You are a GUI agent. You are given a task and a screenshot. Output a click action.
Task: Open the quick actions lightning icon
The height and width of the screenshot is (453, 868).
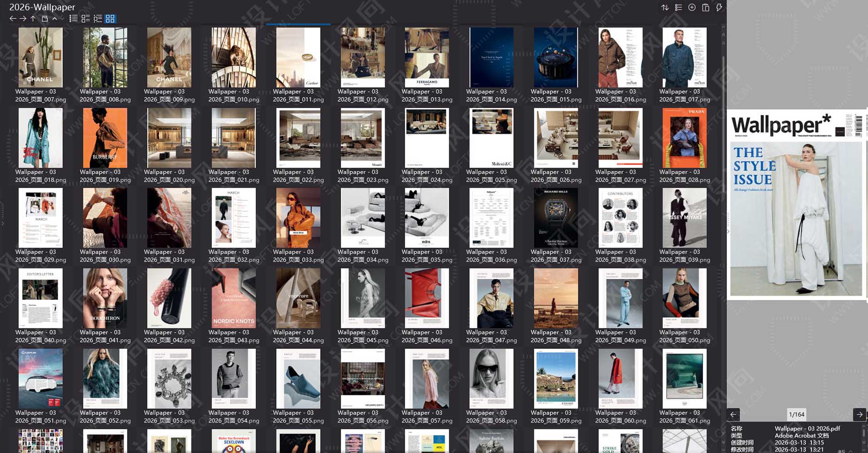pos(719,7)
